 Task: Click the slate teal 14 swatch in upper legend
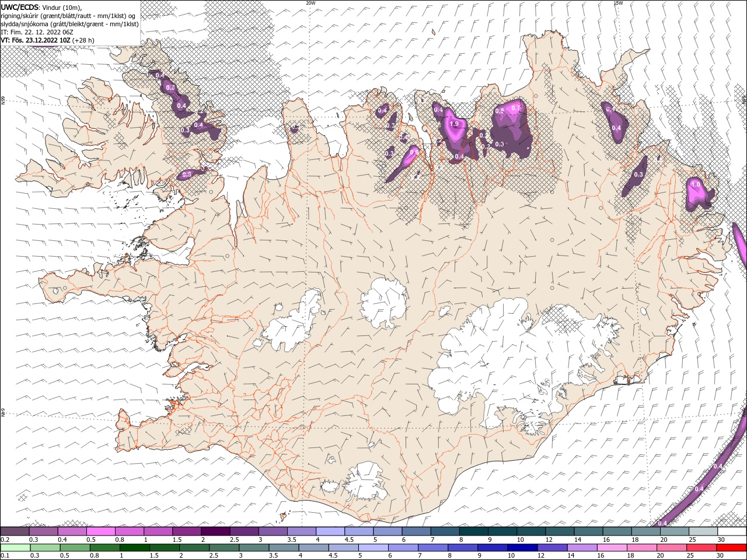588,531
